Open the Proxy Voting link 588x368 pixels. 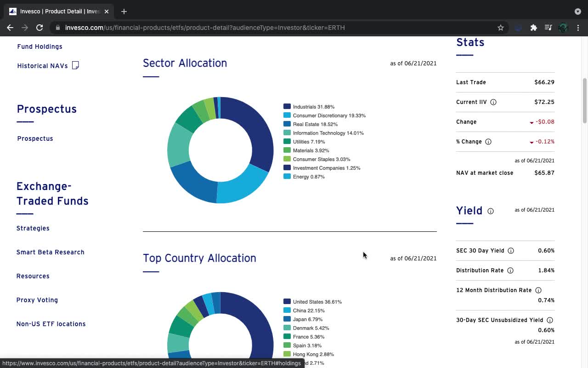click(x=37, y=300)
